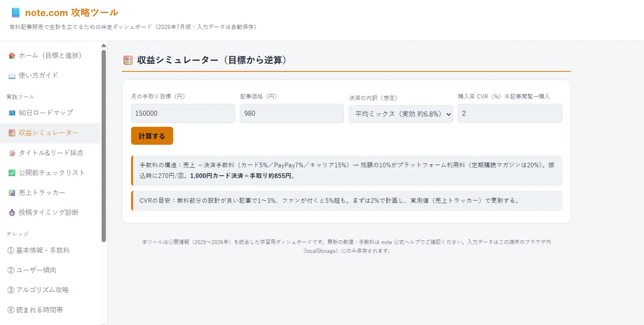The image size is (644, 325).
Task: Open 公開前チェックリスト
Action: [x=50, y=173]
